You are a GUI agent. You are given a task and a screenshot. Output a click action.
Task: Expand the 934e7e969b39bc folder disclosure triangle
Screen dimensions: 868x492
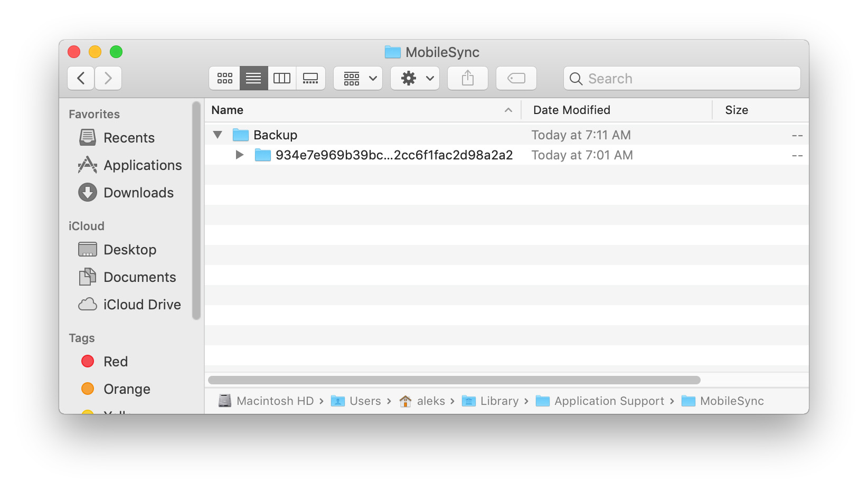[x=240, y=155]
